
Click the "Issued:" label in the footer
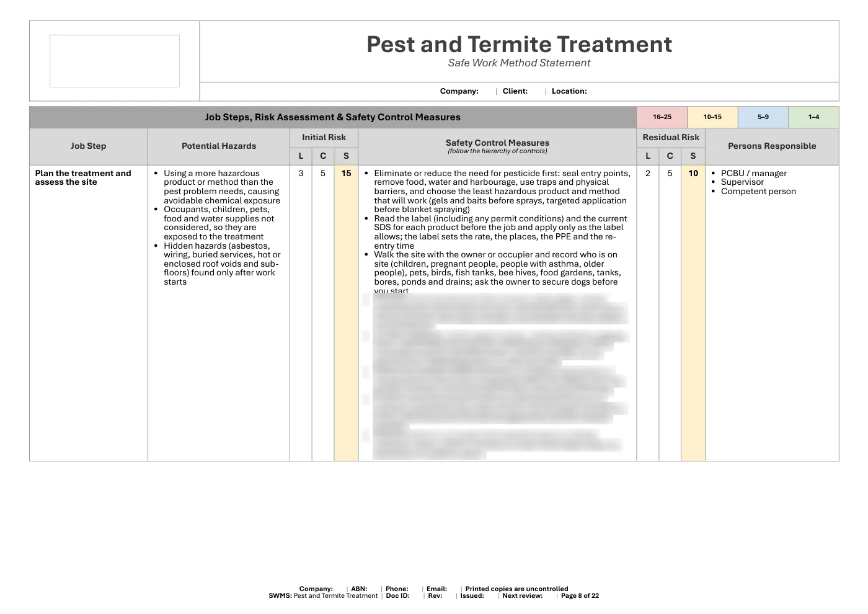pos(472,596)
